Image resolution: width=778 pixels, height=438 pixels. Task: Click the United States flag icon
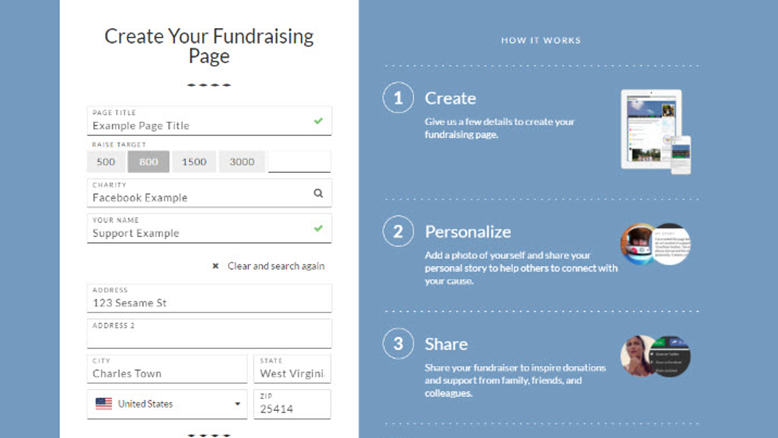(x=104, y=404)
